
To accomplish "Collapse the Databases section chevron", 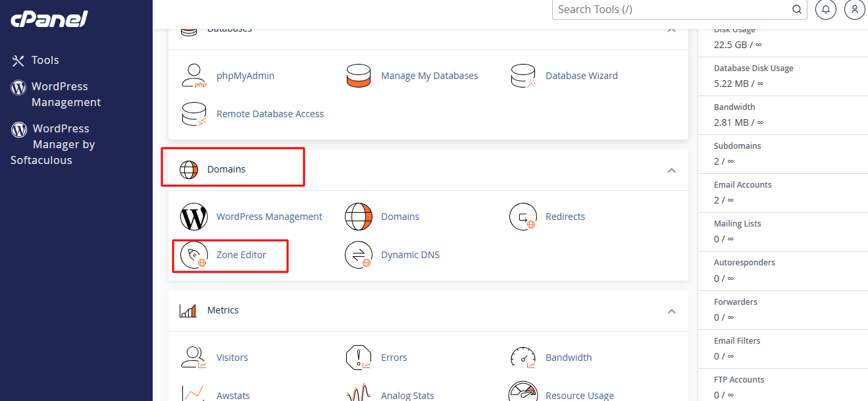I will click(672, 29).
